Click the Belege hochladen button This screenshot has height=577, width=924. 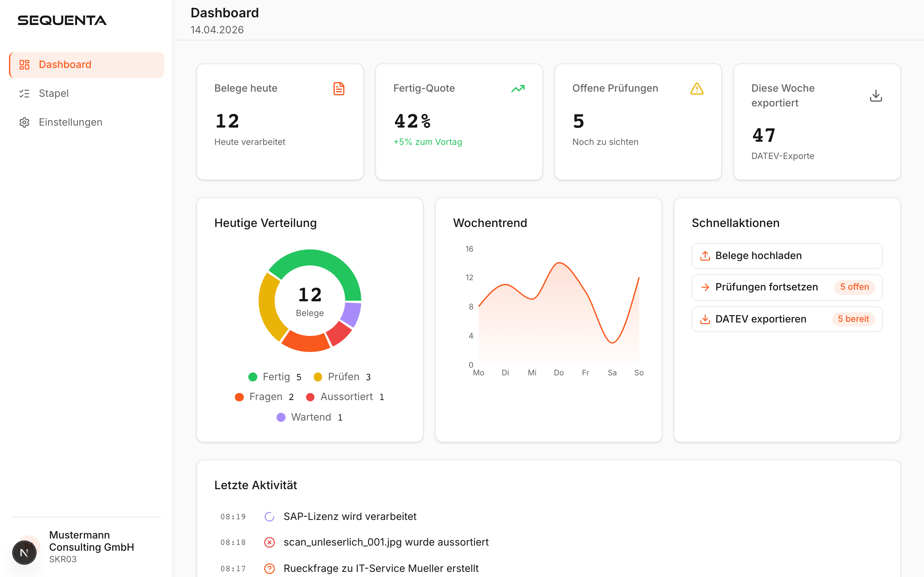click(786, 256)
